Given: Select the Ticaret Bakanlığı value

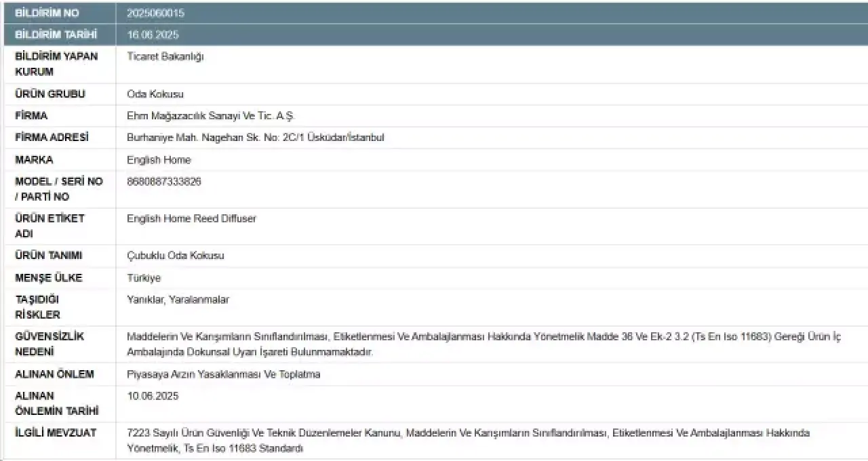Looking at the screenshot, I should [165, 56].
